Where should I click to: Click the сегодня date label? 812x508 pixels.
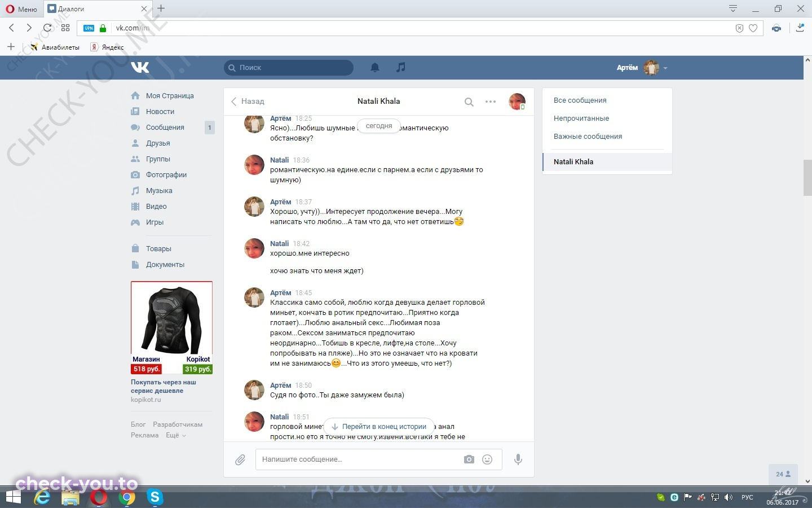click(379, 126)
